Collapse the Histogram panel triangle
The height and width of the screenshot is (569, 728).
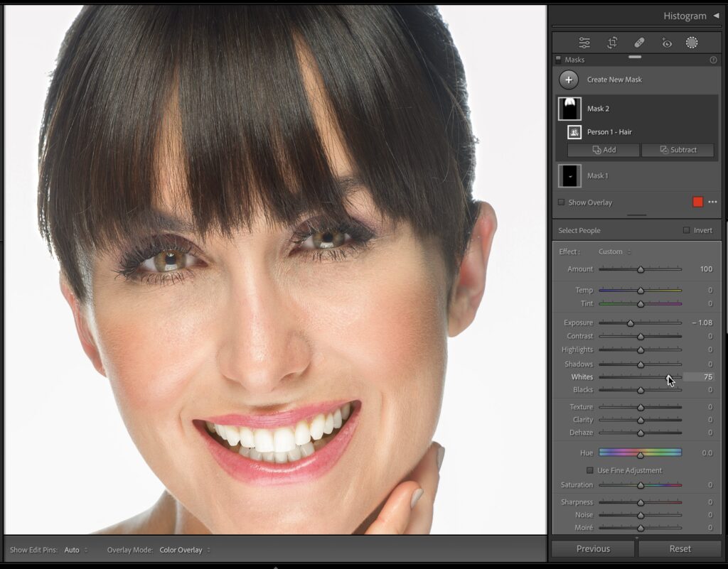coord(716,16)
